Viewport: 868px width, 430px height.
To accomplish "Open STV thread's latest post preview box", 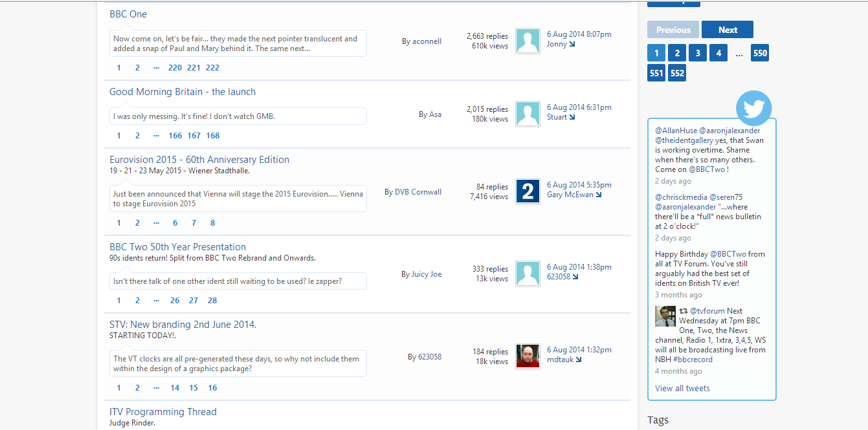I will coord(238,363).
